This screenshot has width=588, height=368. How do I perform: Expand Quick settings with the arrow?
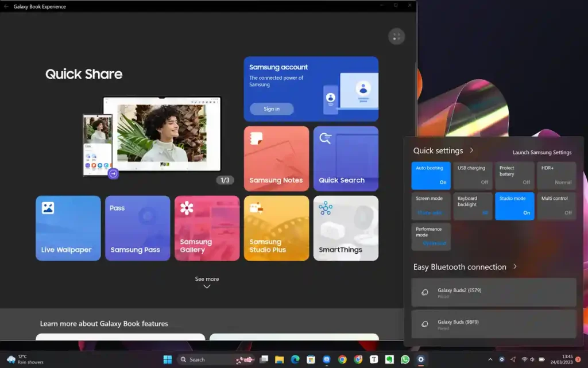coord(471,150)
